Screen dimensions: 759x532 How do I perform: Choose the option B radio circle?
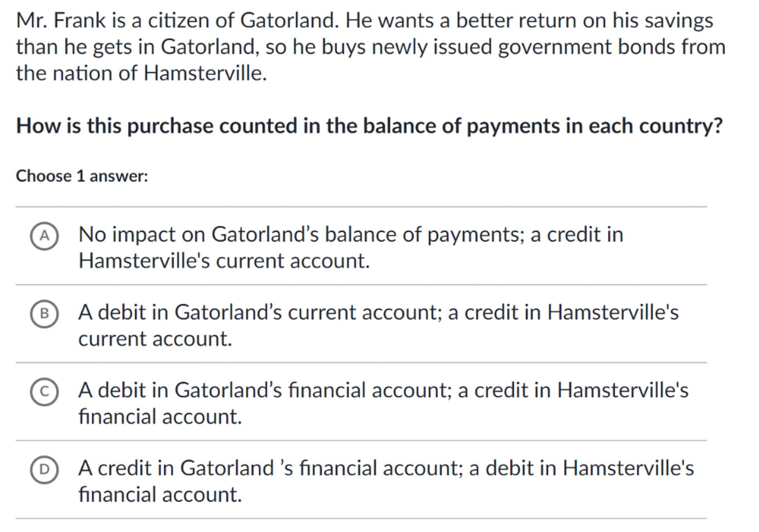(x=44, y=314)
